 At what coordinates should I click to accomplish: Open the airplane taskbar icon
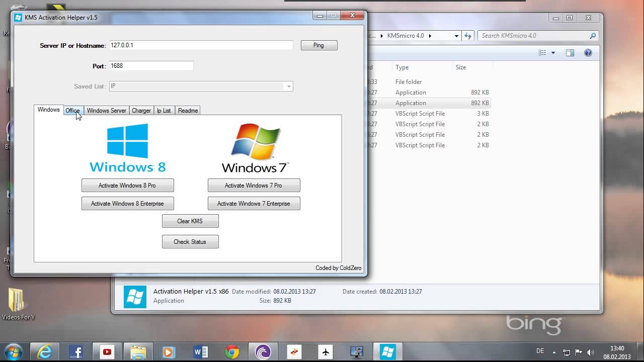(x=326, y=352)
